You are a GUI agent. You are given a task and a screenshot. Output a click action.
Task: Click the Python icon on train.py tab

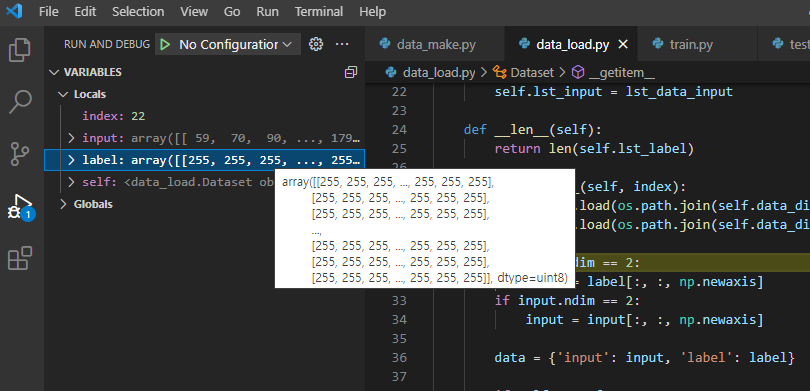pos(658,44)
